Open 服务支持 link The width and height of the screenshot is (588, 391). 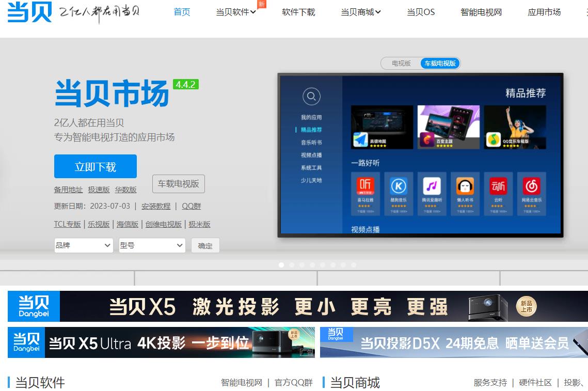[x=490, y=383]
